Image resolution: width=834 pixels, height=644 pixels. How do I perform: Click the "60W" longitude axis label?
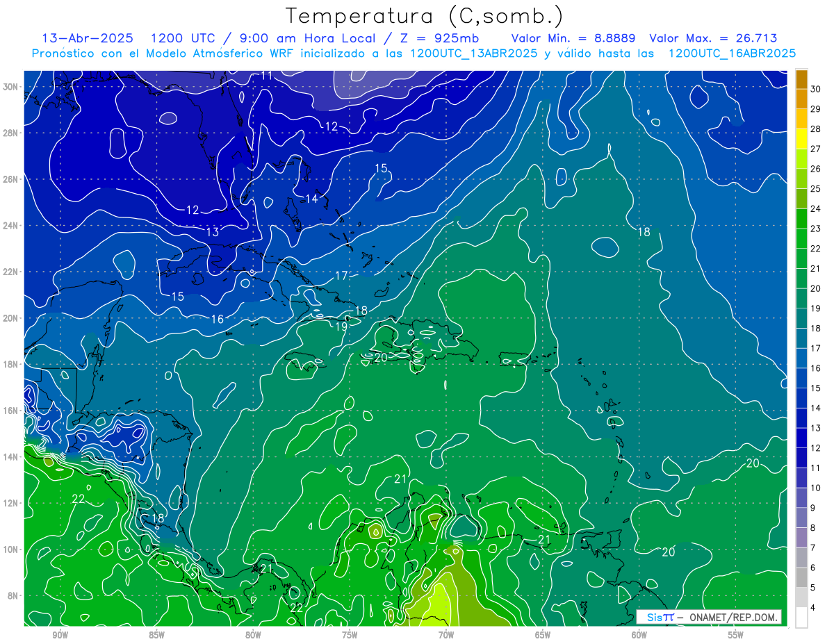pyautogui.click(x=639, y=635)
